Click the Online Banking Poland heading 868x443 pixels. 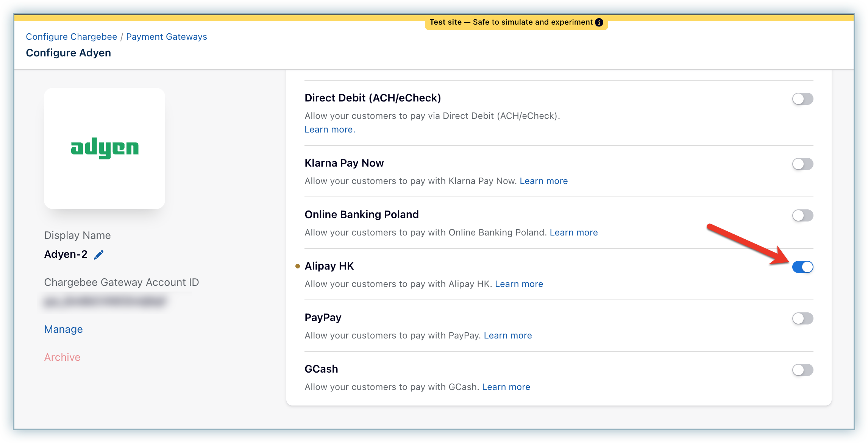(362, 215)
